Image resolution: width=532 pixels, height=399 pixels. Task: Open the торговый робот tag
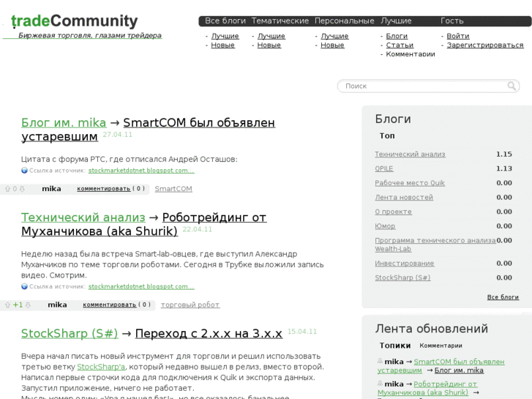coord(190,305)
